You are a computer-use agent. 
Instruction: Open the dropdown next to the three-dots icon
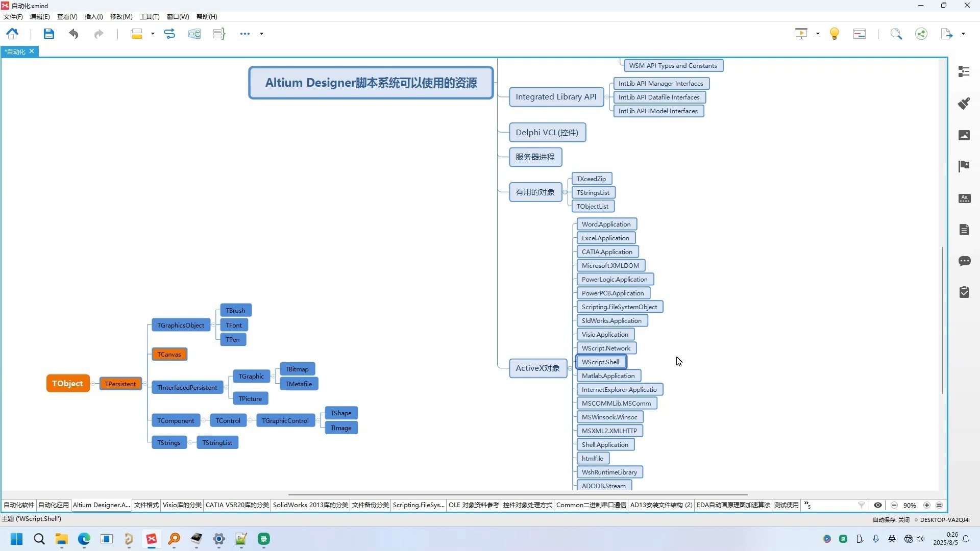point(261,34)
